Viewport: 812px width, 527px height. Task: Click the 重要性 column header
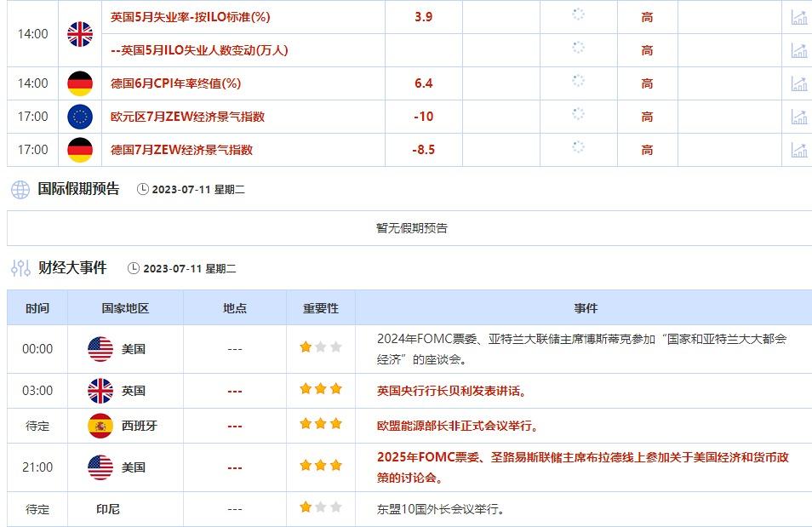click(x=321, y=308)
